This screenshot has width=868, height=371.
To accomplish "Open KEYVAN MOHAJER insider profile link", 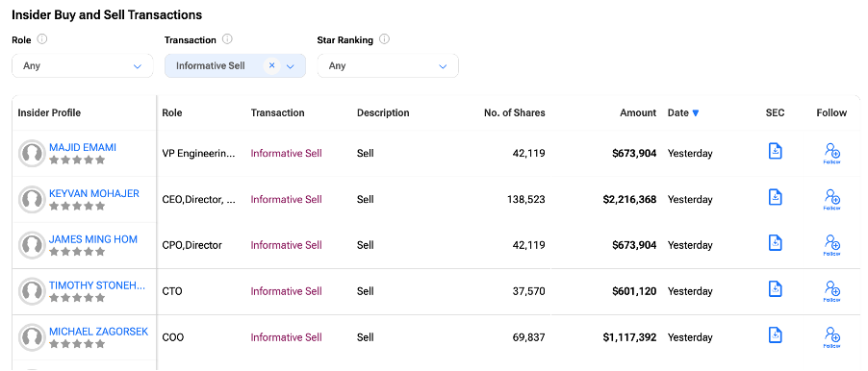I will tap(94, 193).
